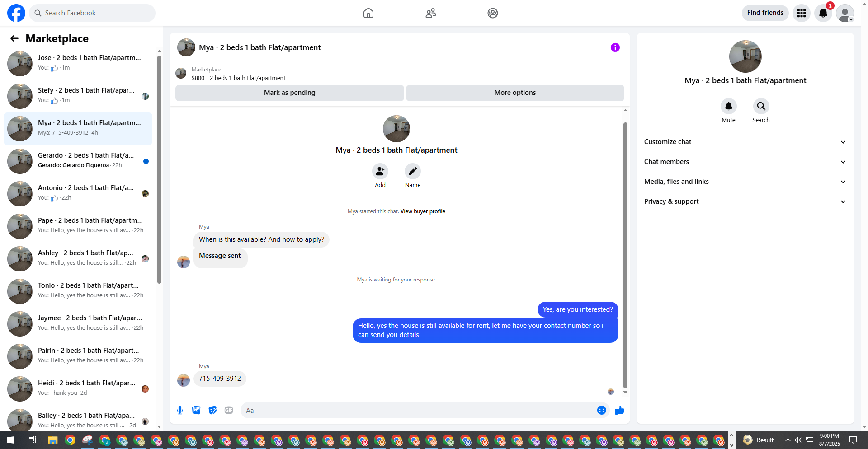Open Task View on taskbar
Image resolution: width=868 pixels, height=449 pixels.
coord(32,440)
